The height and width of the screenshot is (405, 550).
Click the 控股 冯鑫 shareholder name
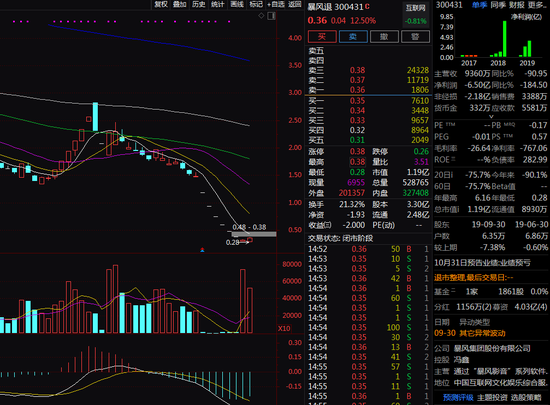tap(461, 360)
